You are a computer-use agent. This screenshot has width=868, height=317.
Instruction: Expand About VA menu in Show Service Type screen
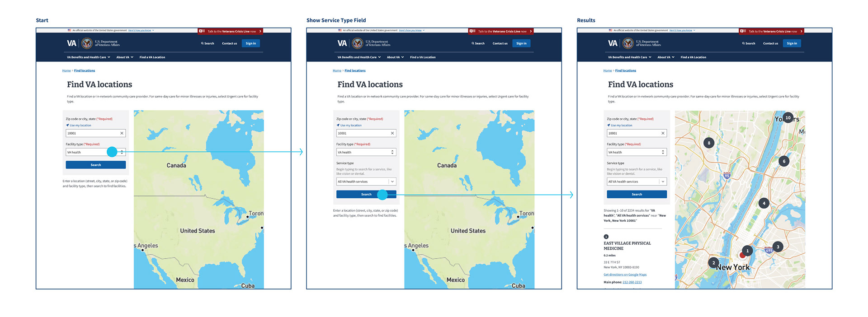(395, 57)
